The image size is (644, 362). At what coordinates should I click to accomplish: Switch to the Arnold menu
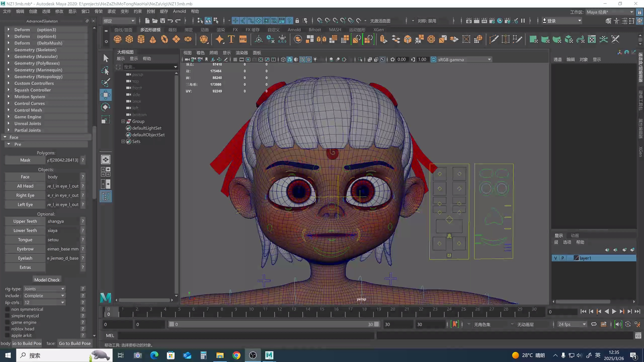pos(179,11)
